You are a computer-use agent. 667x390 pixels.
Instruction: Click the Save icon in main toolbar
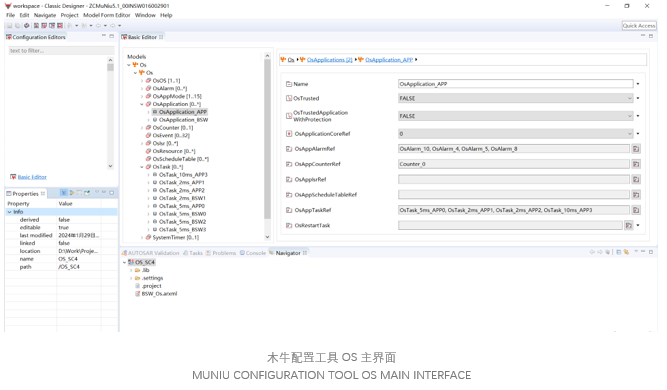10,26
